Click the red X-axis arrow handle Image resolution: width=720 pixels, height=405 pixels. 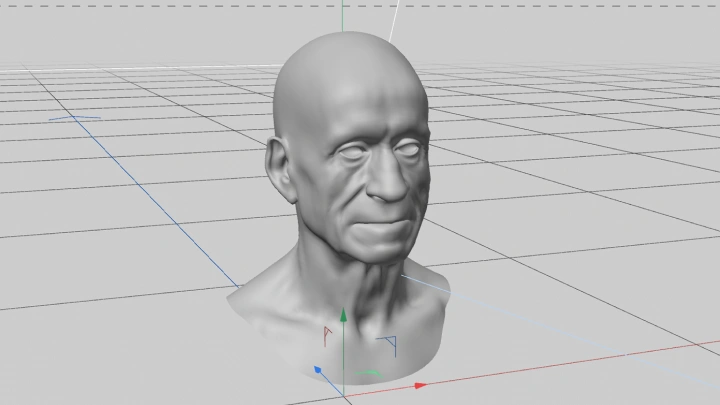coord(420,384)
